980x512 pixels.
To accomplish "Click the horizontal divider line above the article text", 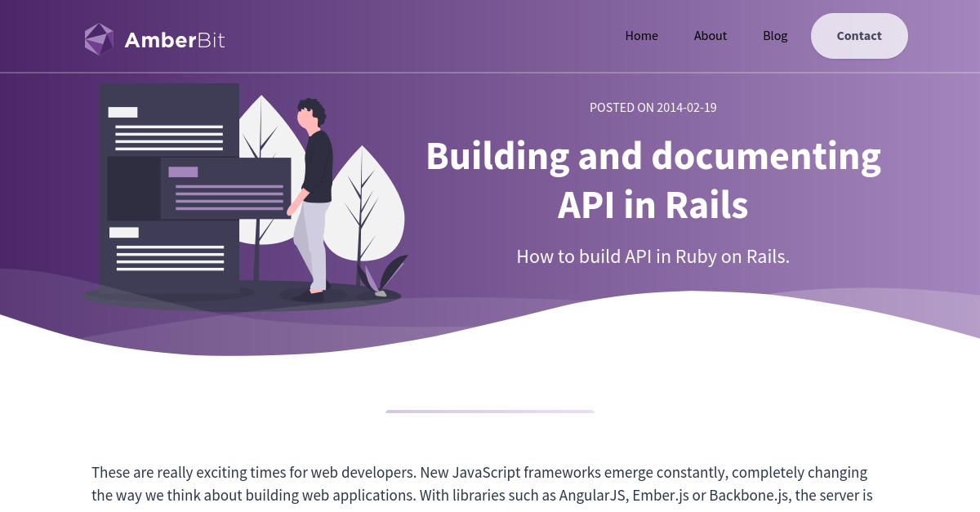I will pos(490,412).
